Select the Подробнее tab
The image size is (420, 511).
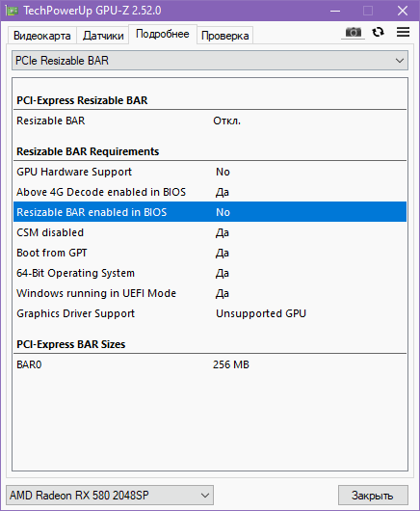pyautogui.click(x=163, y=34)
